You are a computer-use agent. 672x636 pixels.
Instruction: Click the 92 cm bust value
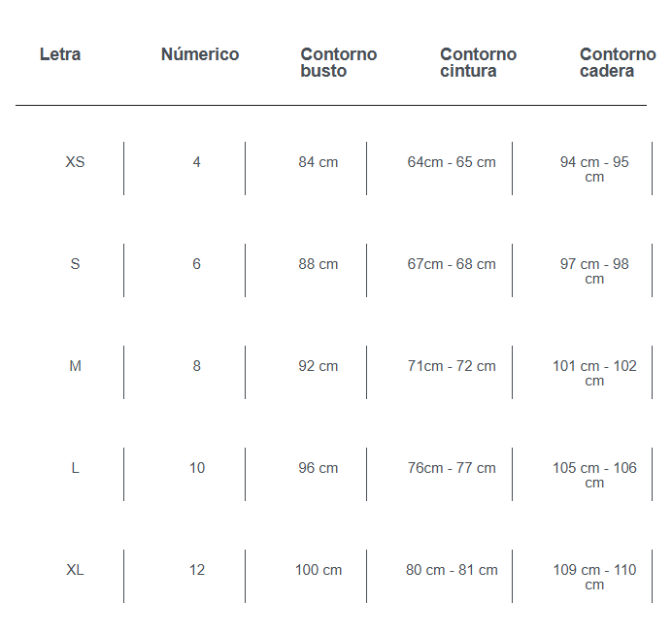pyautogui.click(x=319, y=366)
